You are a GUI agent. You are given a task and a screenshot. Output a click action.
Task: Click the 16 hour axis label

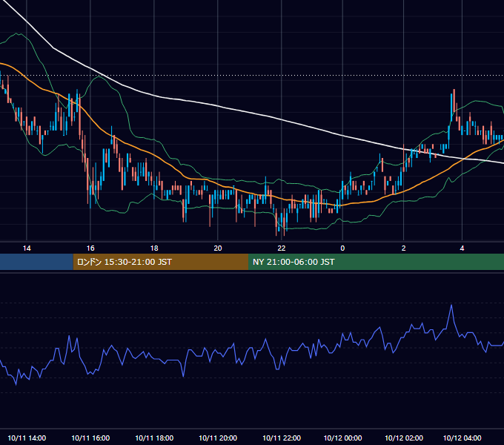click(x=90, y=248)
